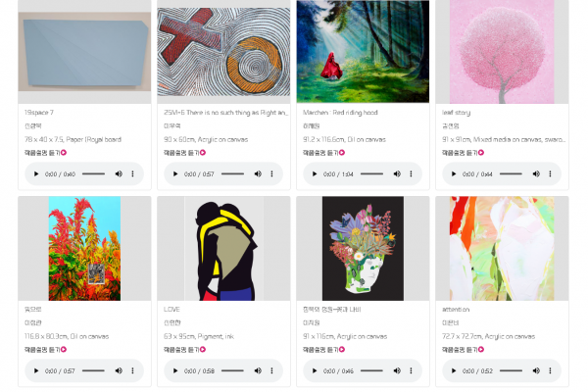This screenshot has width=588, height=392.
Task: Open more options on attention audio player
Action: pyautogui.click(x=550, y=371)
